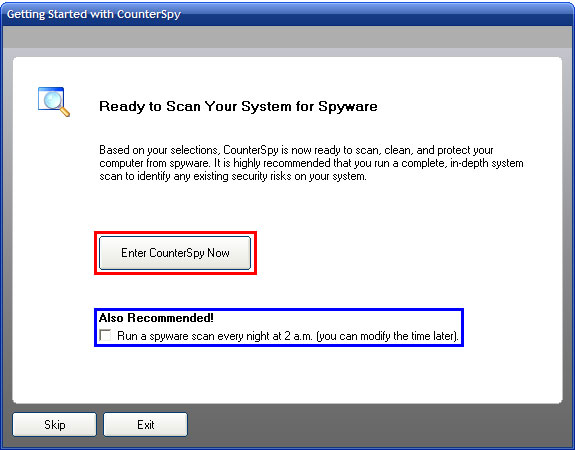Screen dimensions: 575x450
Task: Click the magnifying glass scan icon
Action: [54, 102]
